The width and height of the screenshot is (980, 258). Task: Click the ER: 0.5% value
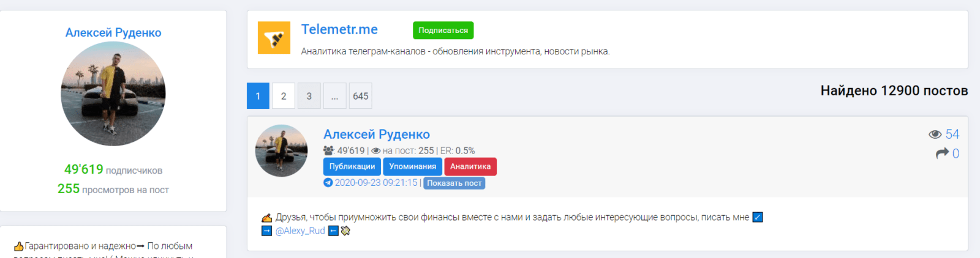point(458,150)
